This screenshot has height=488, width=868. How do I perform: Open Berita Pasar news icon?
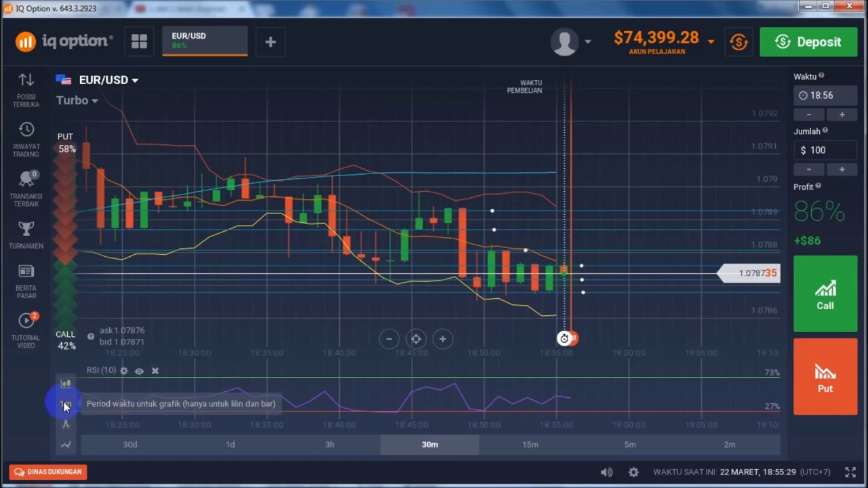[x=26, y=281]
